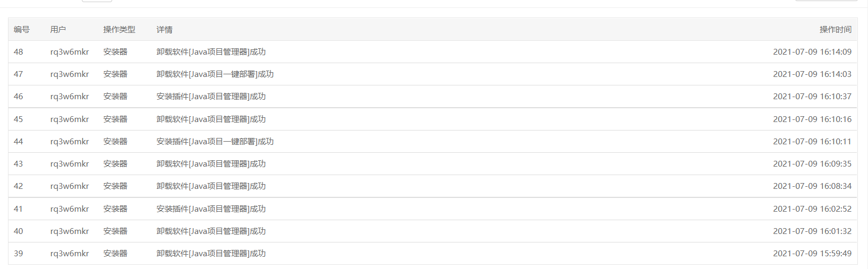This screenshot has height=269, width=868.
Task: Click username rq3w6mkr in row 45
Action: tap(70, 119)
